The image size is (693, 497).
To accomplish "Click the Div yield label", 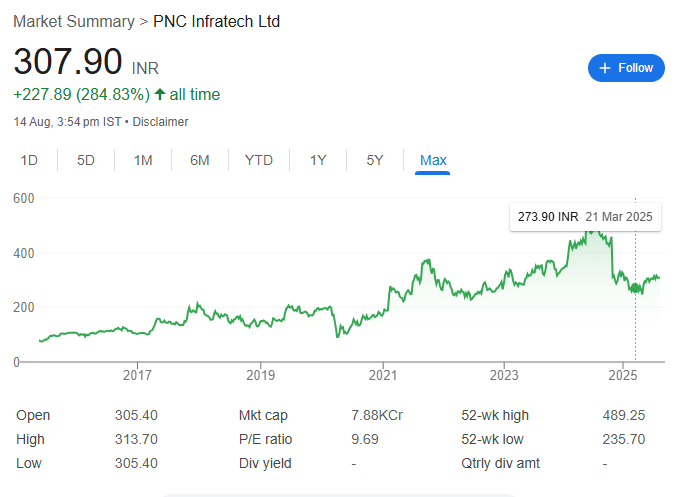I will point(265,463).
